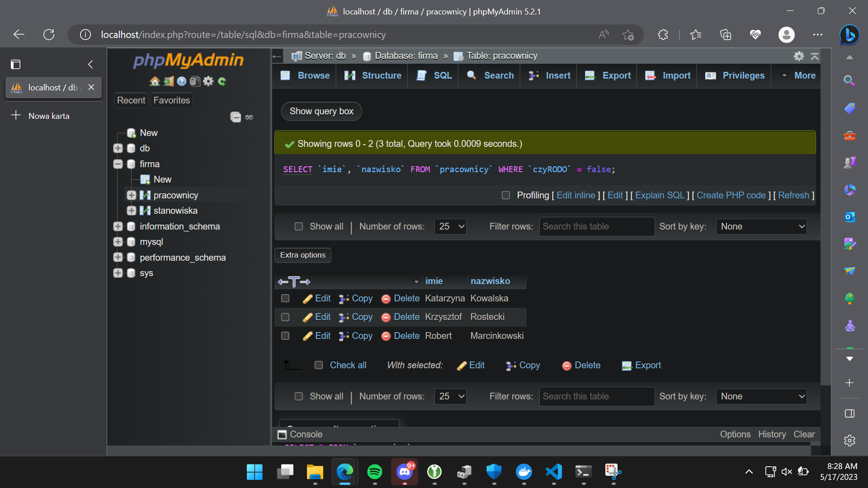Screen dimensions: 868x488
Task: Select checkbox for Robert Marcinkowski row
Action: click(x=285, y=336)
